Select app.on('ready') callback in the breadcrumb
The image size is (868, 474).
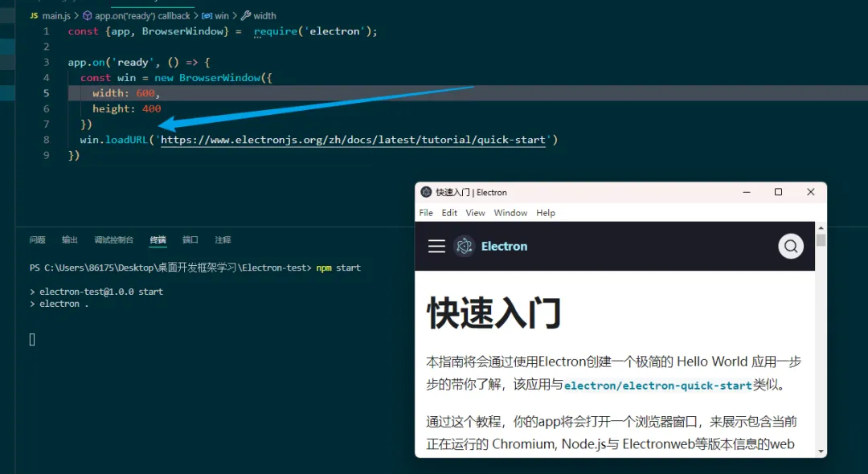pos(142,16)
